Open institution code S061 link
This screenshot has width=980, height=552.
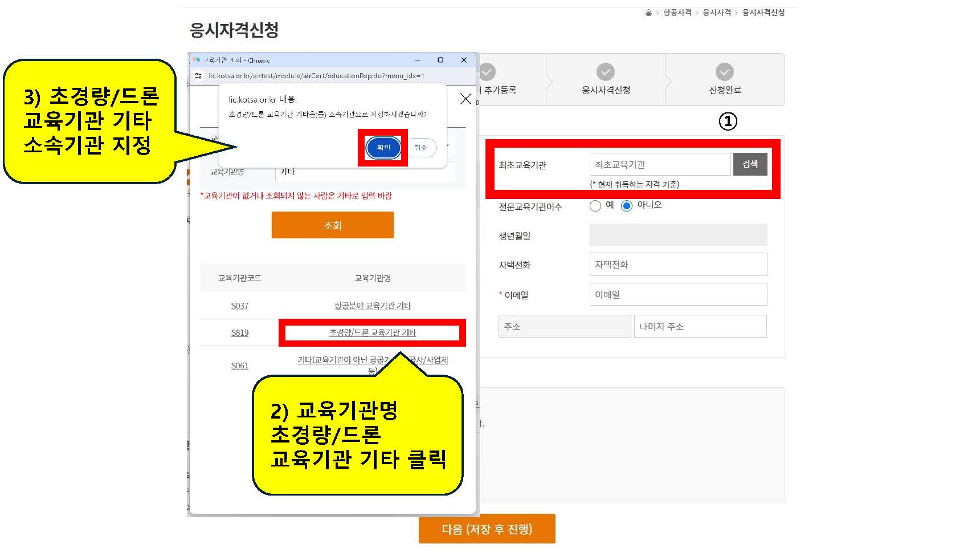click(x=240, y=366)
